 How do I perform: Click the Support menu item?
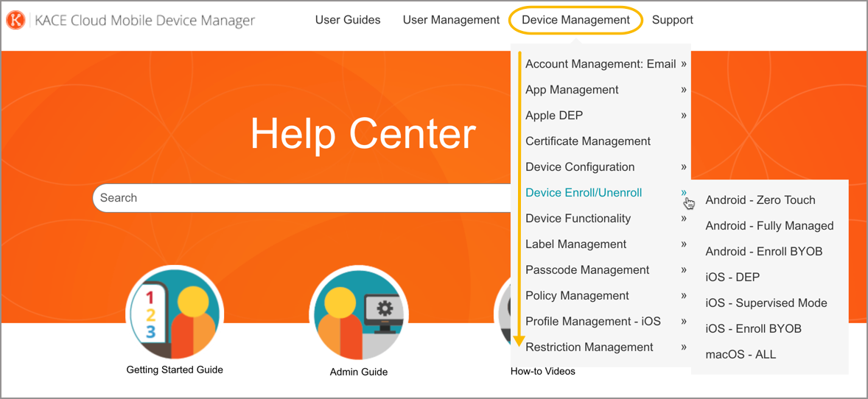pos(672,20)
